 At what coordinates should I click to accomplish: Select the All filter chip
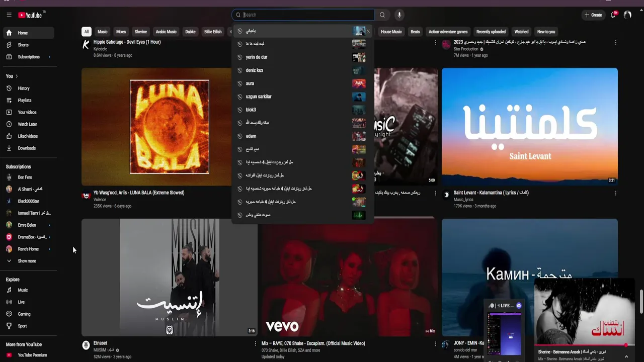click(87, 32)
